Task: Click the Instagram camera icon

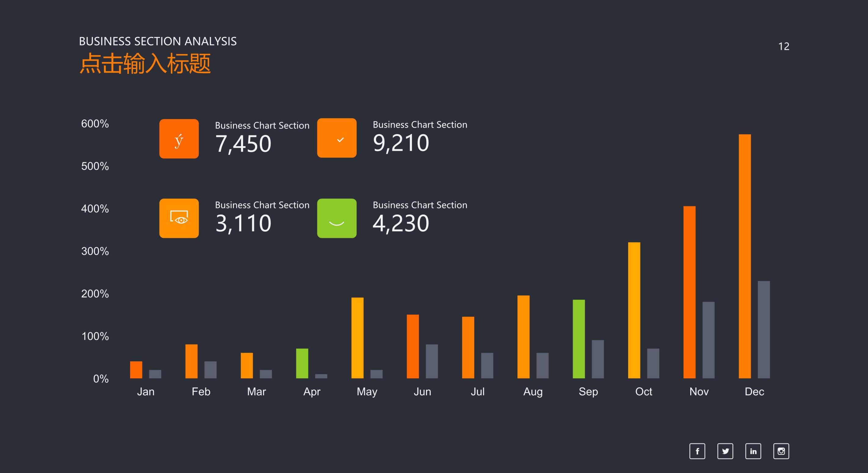Action: [781, 451]
